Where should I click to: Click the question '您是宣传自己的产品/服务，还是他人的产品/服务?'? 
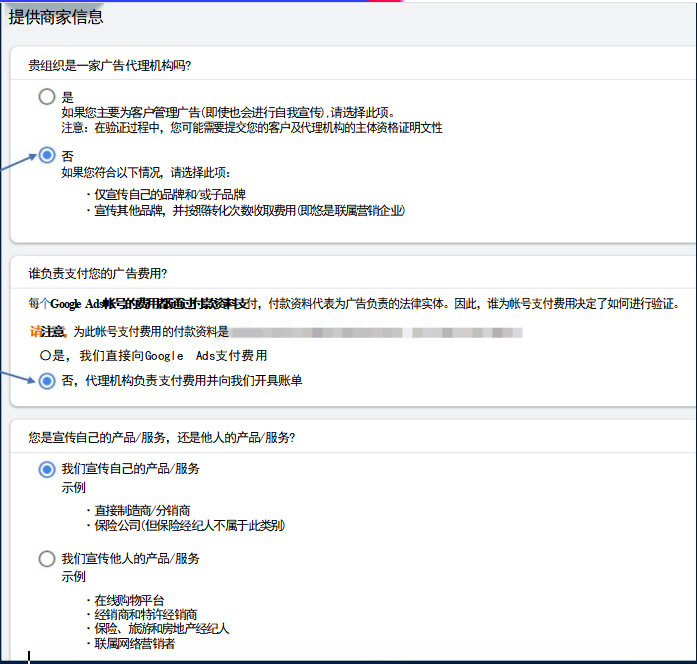tap(162, 438)
